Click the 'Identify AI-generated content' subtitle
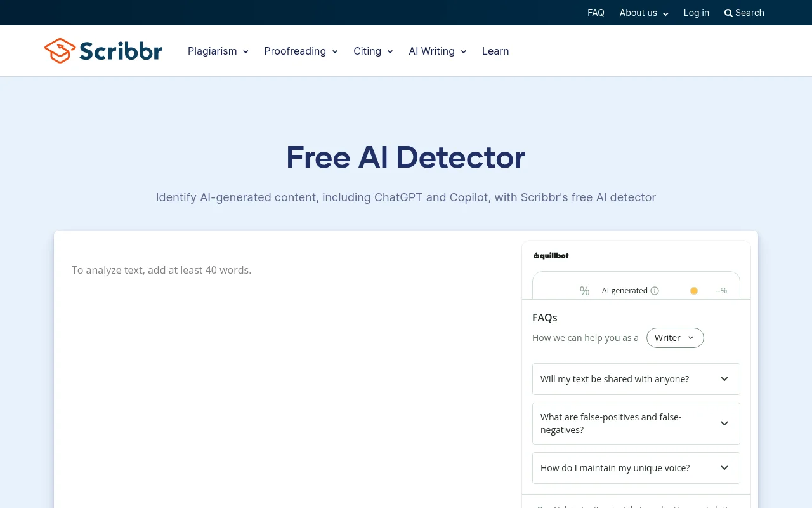 [406, 197]
